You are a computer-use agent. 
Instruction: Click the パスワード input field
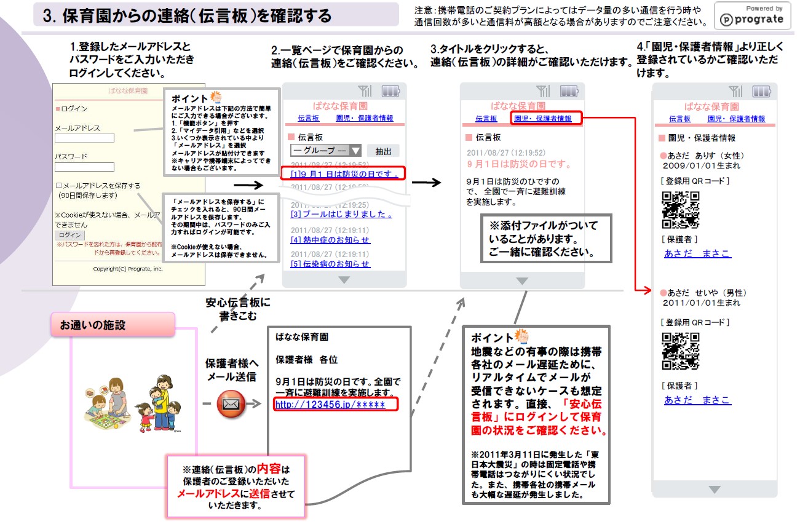click(x=84, y=167)
